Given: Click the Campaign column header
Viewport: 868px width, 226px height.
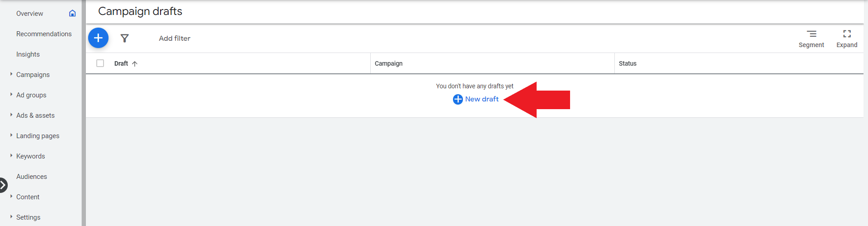Looking at the screenshot, I should pos(389,64).
